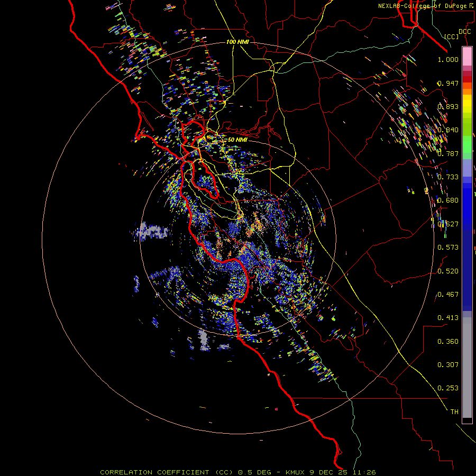Click the 0.893 color scale label
Image resolution: width=476 pixels, height=476 pixels.
[448, 106]
